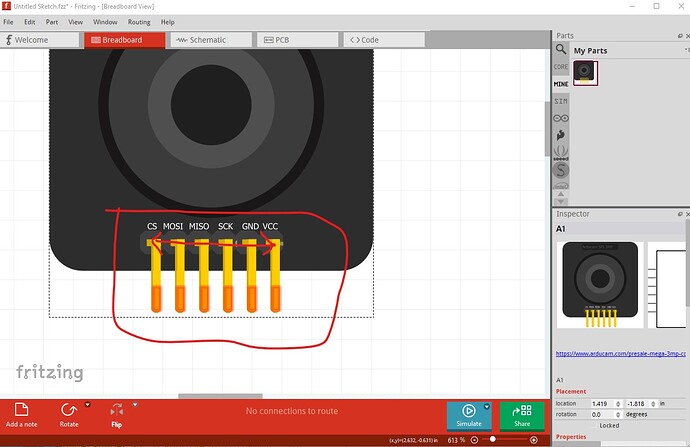Click the location X input field

(602, 403)
